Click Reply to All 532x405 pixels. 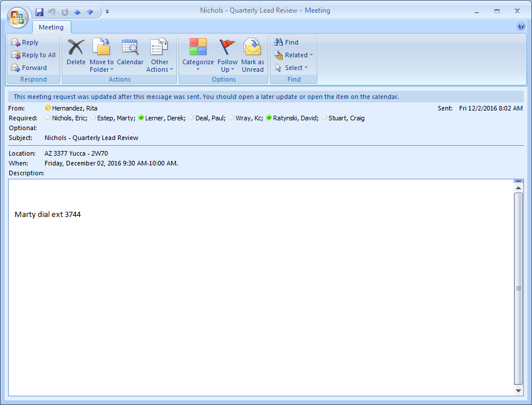coord(34,55)
